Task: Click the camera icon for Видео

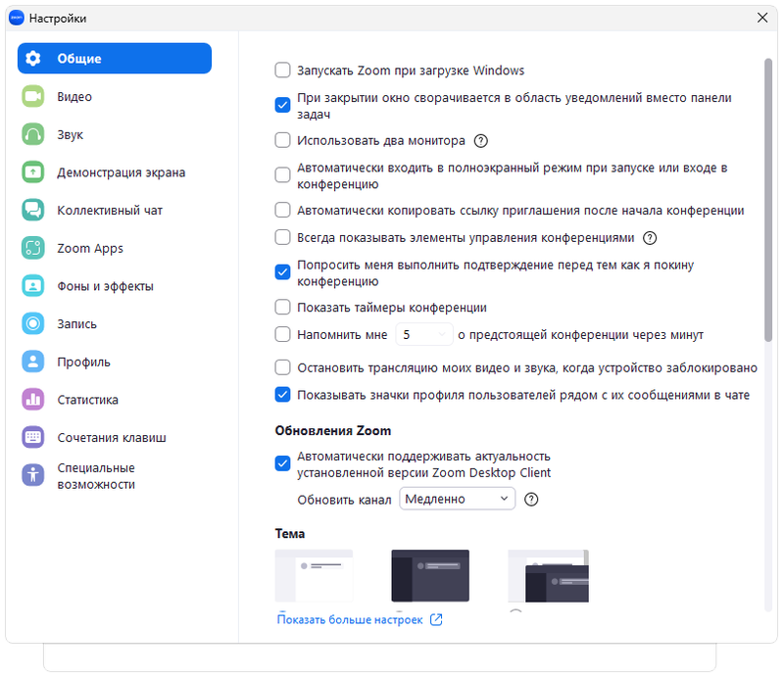Action: point(33,96)
